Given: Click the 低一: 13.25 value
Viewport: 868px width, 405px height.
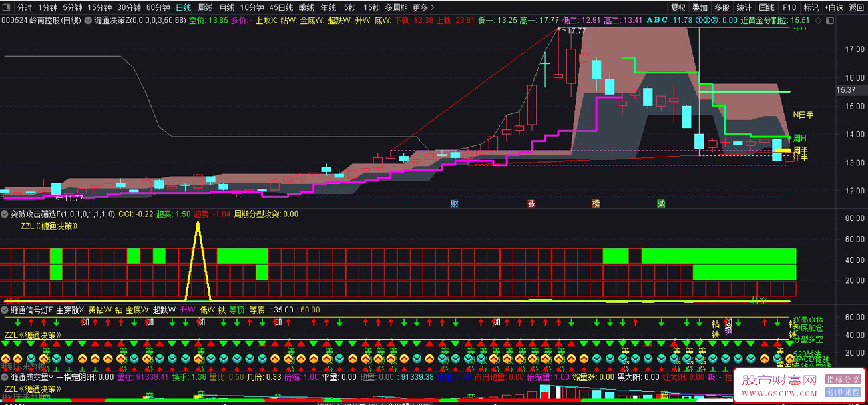Looking at the screenshot, I should [x=497, y=20].
